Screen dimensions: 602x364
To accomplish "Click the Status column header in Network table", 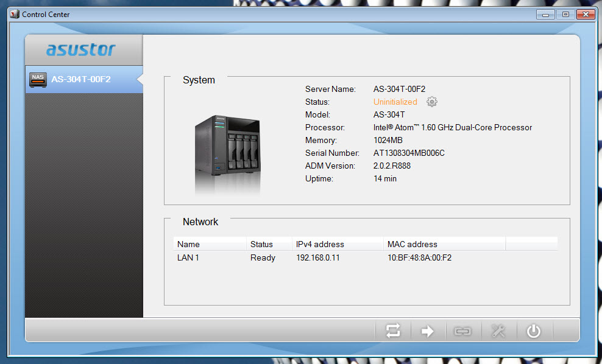I will [269, 244].
